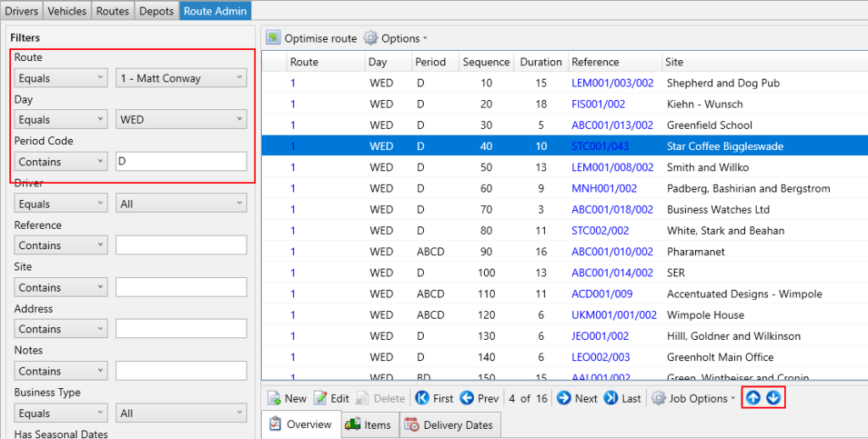
Task: Open the Options gear menu
Action: [x=371, y=38]
